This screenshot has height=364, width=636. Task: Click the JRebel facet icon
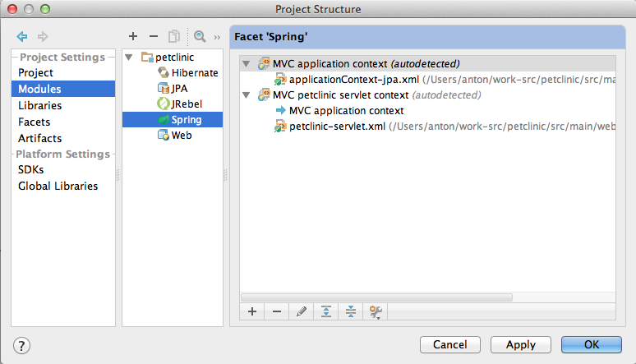pos(163,104)
